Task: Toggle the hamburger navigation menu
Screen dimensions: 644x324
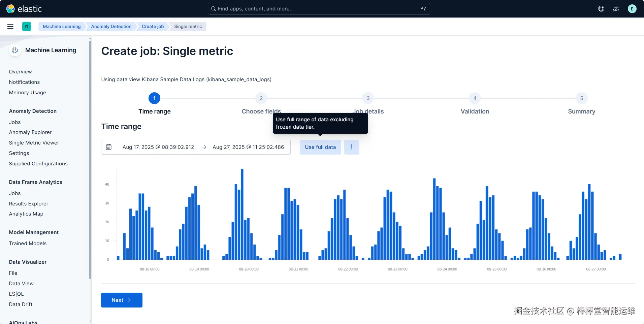Action: 10,27
